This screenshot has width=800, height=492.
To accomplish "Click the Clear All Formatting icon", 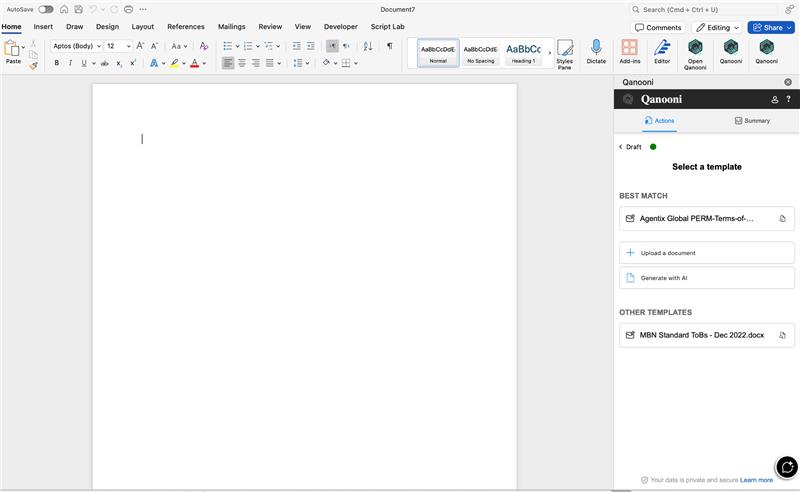I will click(x=204, y=46).
